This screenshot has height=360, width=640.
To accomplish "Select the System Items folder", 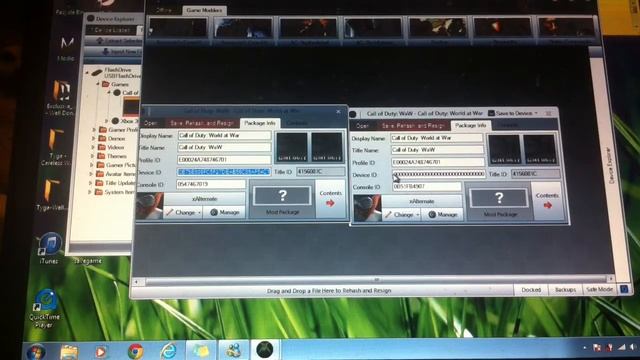I will [115, 192].
